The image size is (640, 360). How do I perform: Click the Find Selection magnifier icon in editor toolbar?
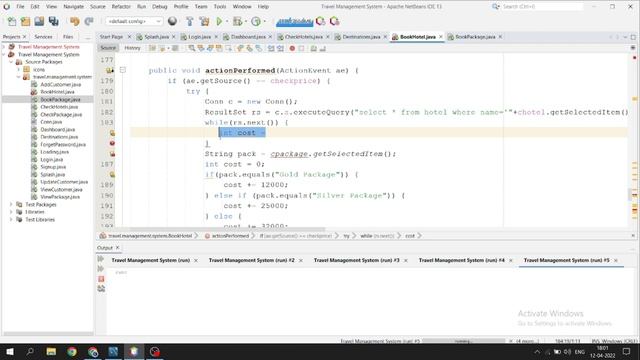tap(191, 48)
